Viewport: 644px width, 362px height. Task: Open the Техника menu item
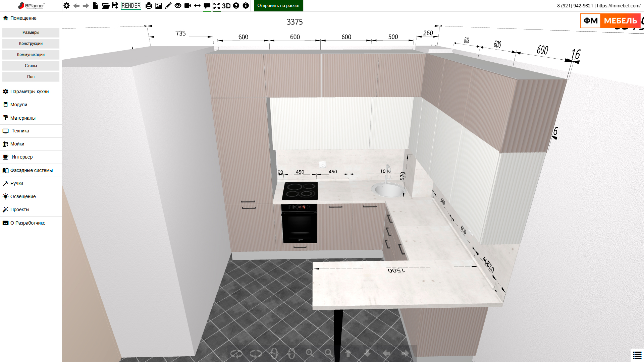pos(20,131)
